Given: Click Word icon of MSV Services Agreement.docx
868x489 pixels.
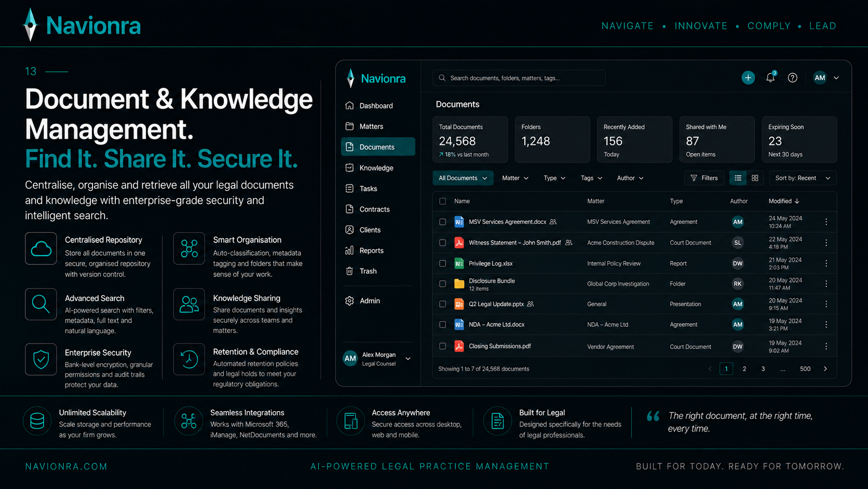Looking at the screenshot, I should point(459,222).
